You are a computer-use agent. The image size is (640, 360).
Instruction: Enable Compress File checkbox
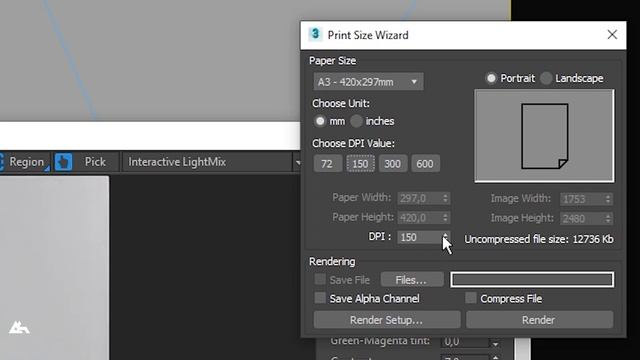[471, 298]
